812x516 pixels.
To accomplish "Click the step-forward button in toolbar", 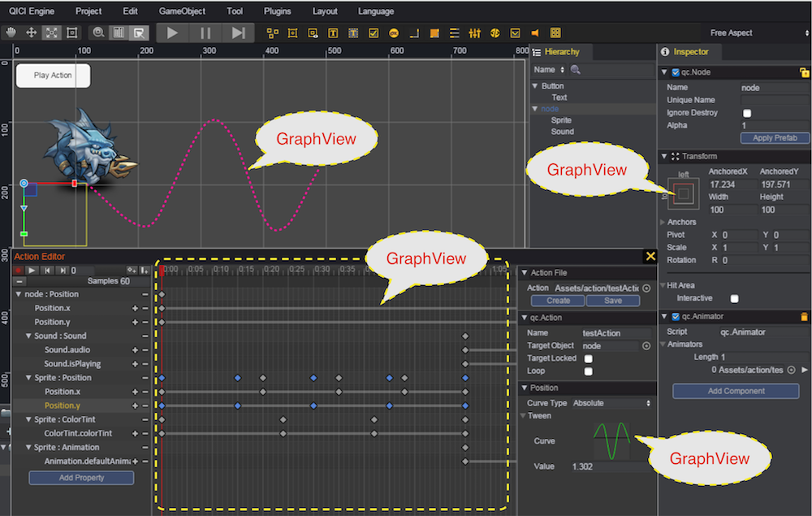I will click(x=238, y=33).
